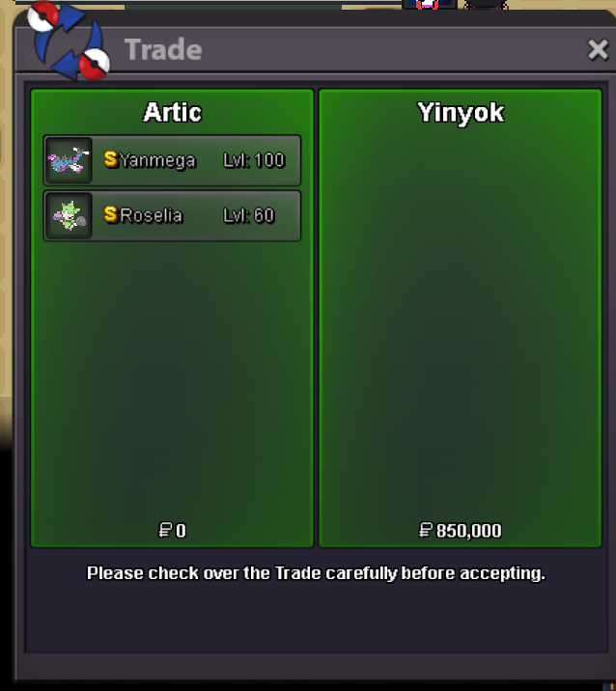The image size is (616, 691).
Task: Click the Yinyok trader name header
Action: (461, 113)
